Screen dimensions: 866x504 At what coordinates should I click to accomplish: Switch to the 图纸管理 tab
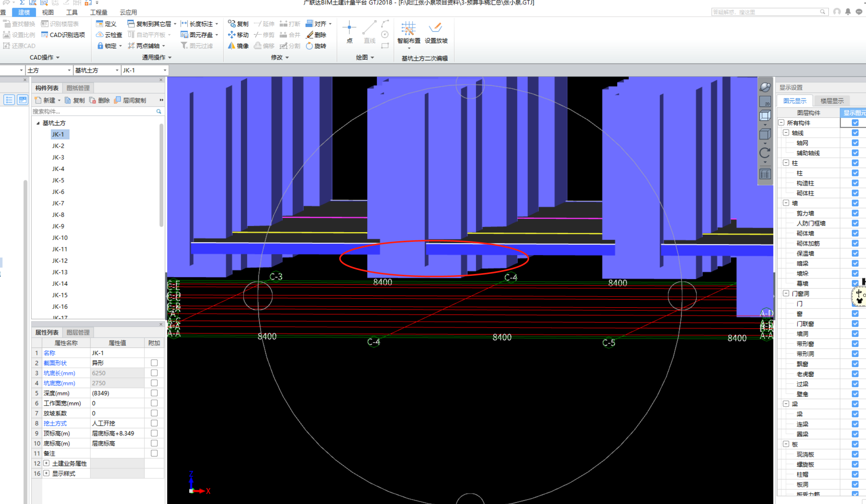pos(78,88)
